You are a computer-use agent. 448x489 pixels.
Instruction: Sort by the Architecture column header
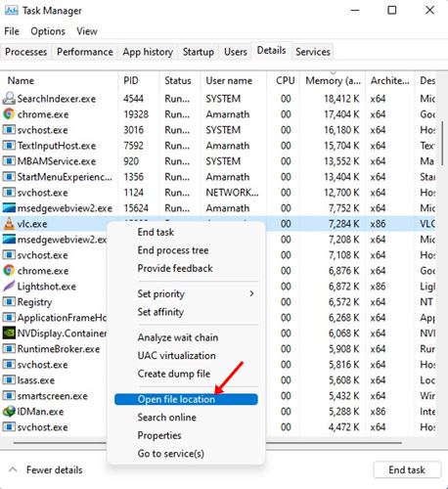pyautogui.click(x=389, y=80)
